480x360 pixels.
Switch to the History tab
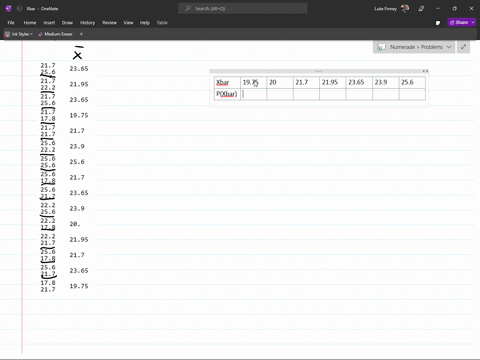coord(87,23)
